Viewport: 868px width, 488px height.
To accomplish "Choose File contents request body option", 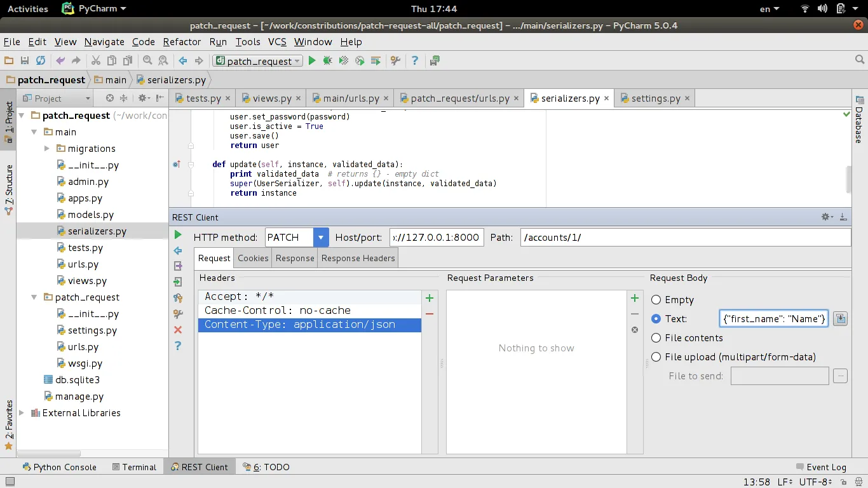I will pyautogui.click(x=656, y=338).
